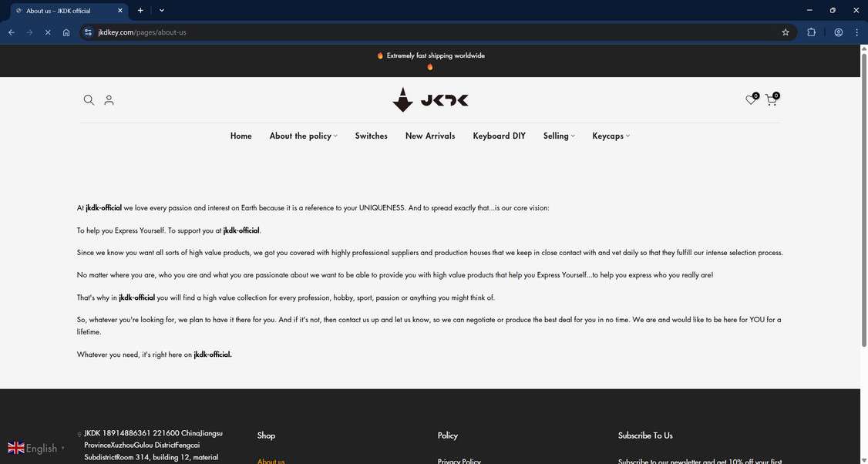
Task: Open the tab search dropdown arrow
Action: coord(162,11)
